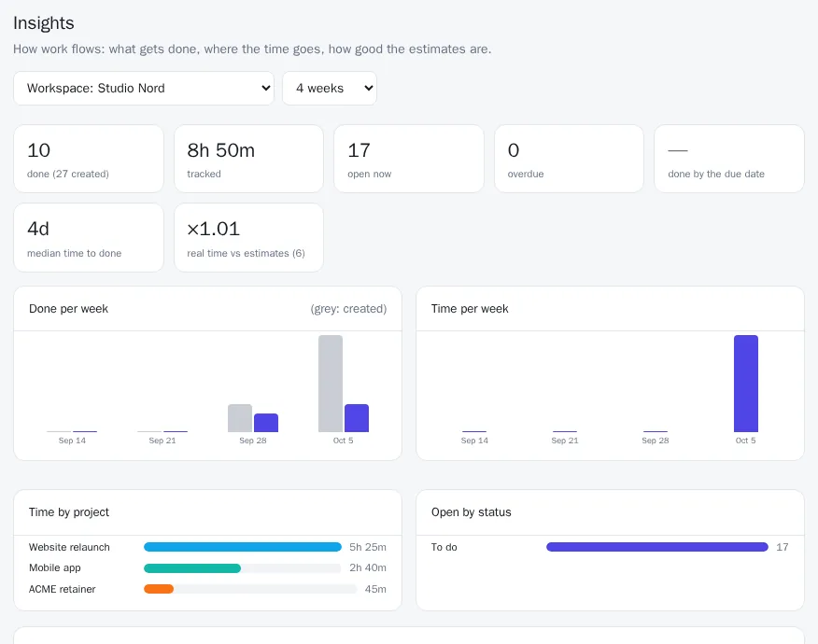
Task: Click the '0 overdue' stat card
Action: (570, 159)
